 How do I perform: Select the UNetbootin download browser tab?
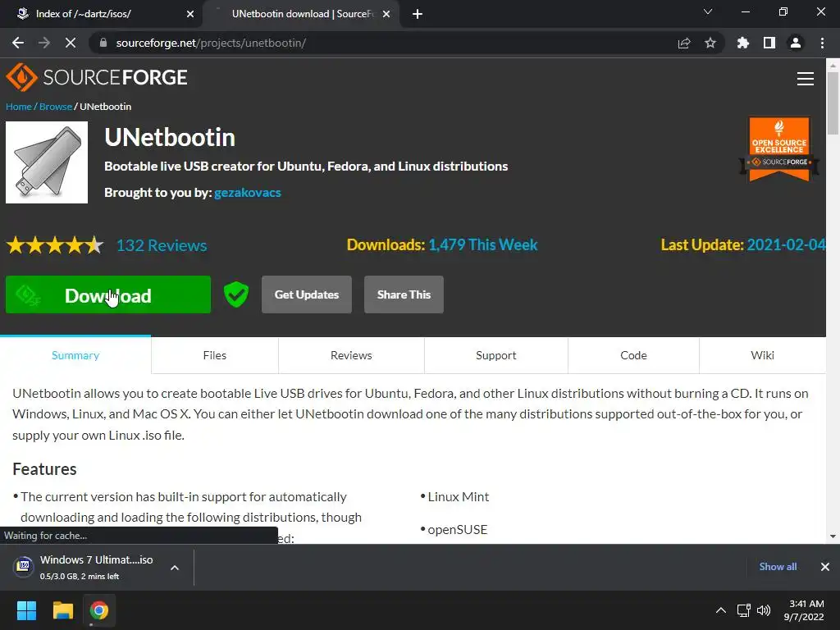pyautogui.click(x=300, y=14)
